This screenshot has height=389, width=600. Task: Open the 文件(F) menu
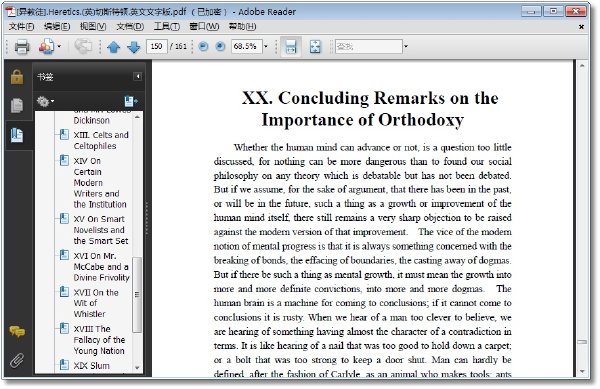pos(21,26)
